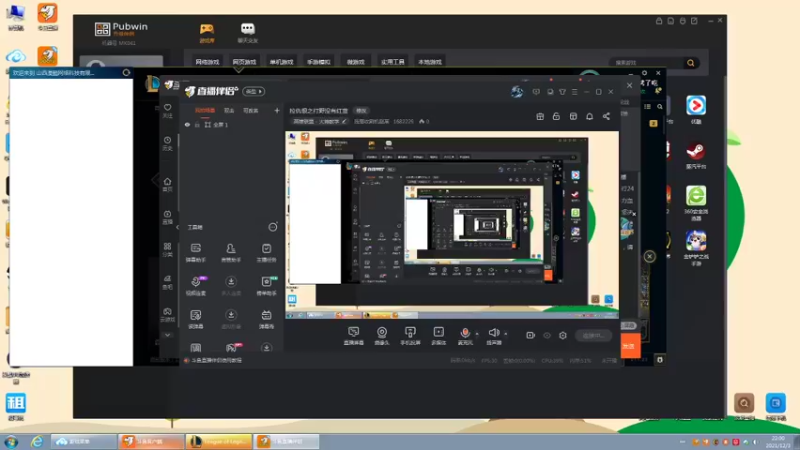Open the 弹幕助手 tool

(x=196, y=253)
